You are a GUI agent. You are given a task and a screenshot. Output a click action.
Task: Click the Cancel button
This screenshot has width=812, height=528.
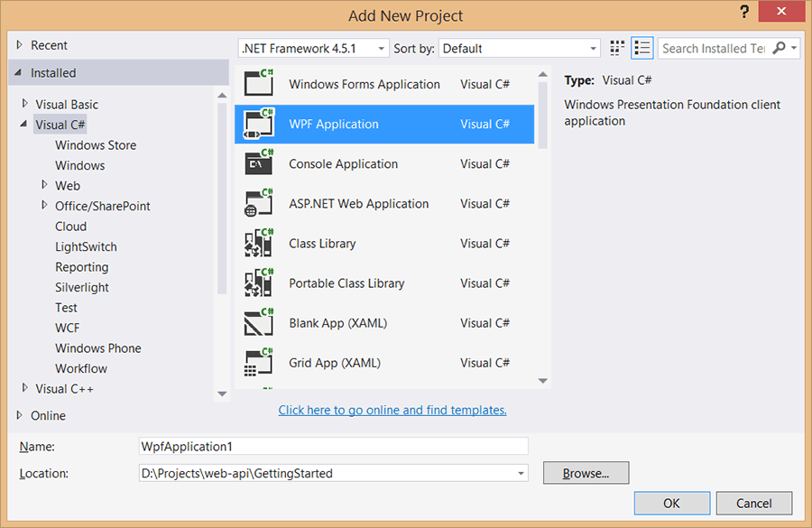tap(754, 503)
